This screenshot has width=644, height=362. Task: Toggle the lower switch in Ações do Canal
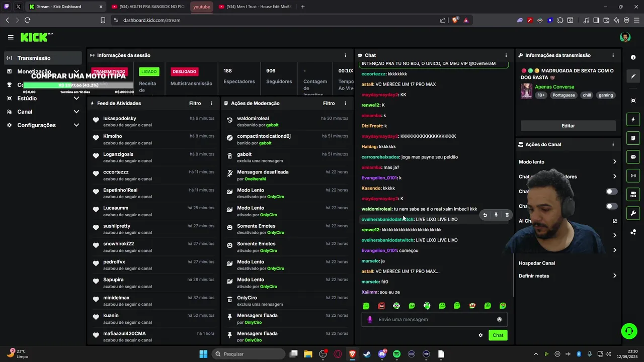click(611, 206)
